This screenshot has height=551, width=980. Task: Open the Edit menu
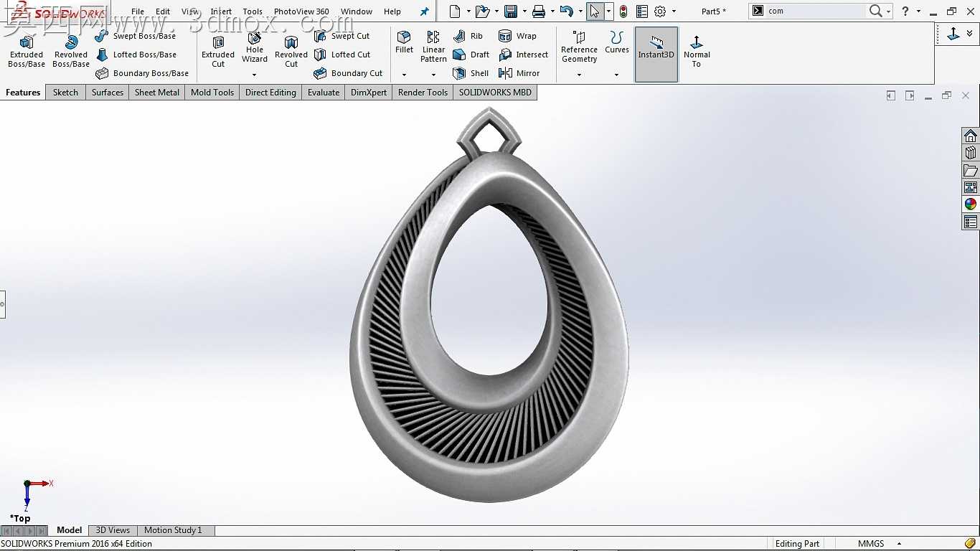(163, 11)
